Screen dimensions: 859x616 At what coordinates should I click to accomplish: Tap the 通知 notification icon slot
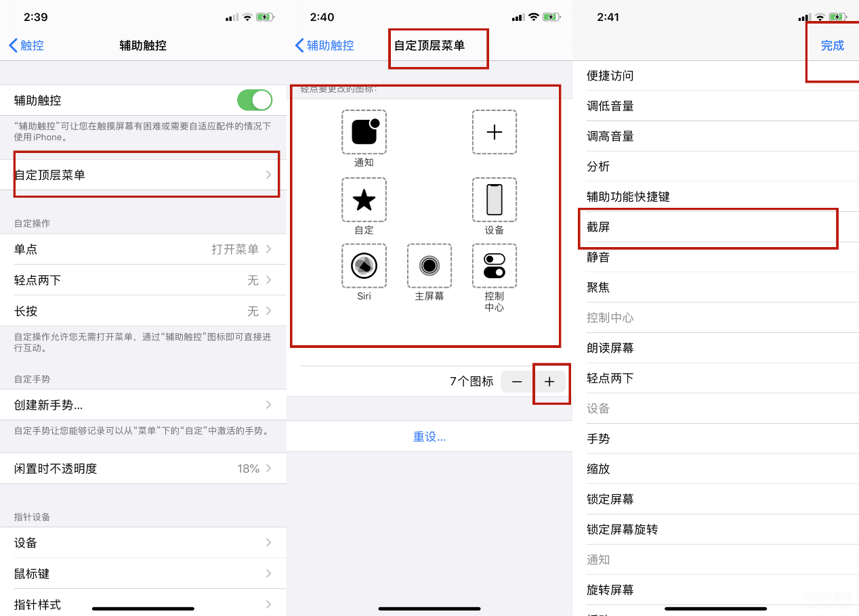pyautogui.click(x=364, y=132)
